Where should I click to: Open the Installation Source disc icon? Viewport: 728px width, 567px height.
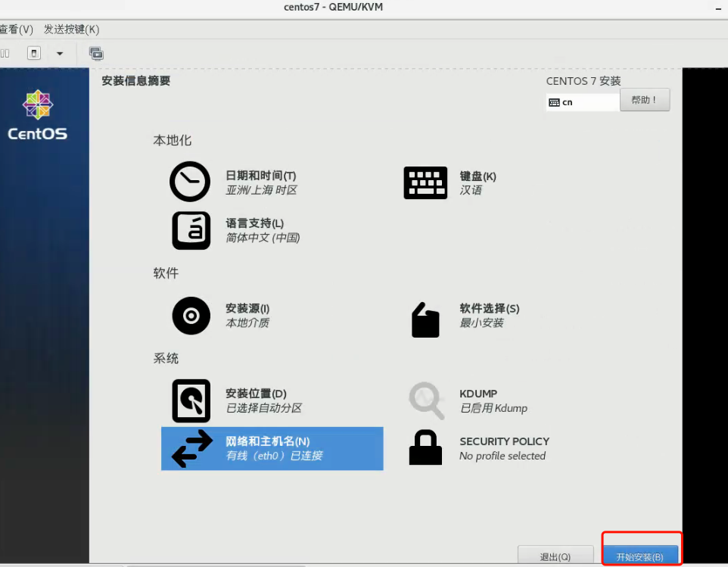(191, 316)
